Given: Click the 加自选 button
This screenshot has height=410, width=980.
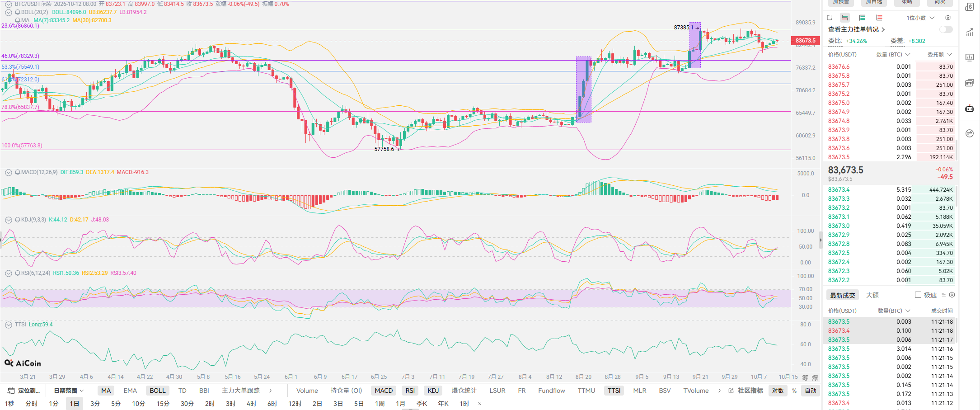Looking at the screenshot, I should point(874,2).
